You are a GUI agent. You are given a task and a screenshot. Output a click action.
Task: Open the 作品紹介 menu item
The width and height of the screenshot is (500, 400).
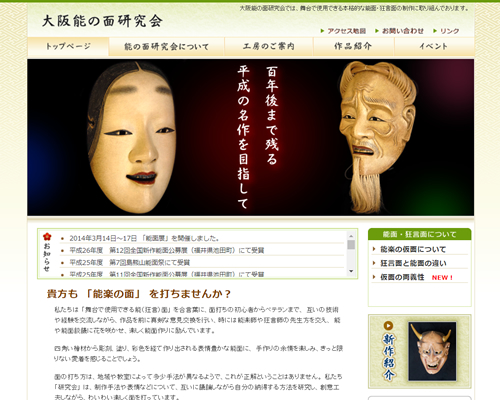tap(353, 46)
